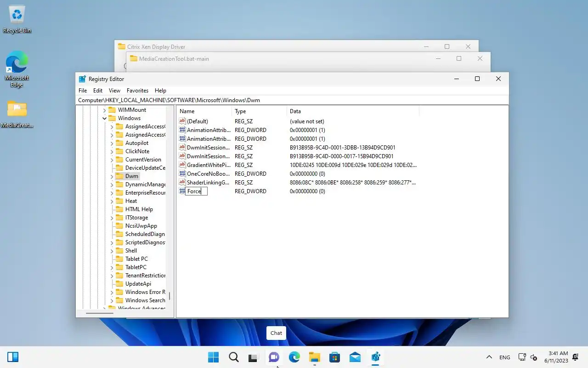The height and width of the screenshot is (368, 588).
Task: Click the tree pane vertical scrollbar thumb
Action: click(170, 296)
